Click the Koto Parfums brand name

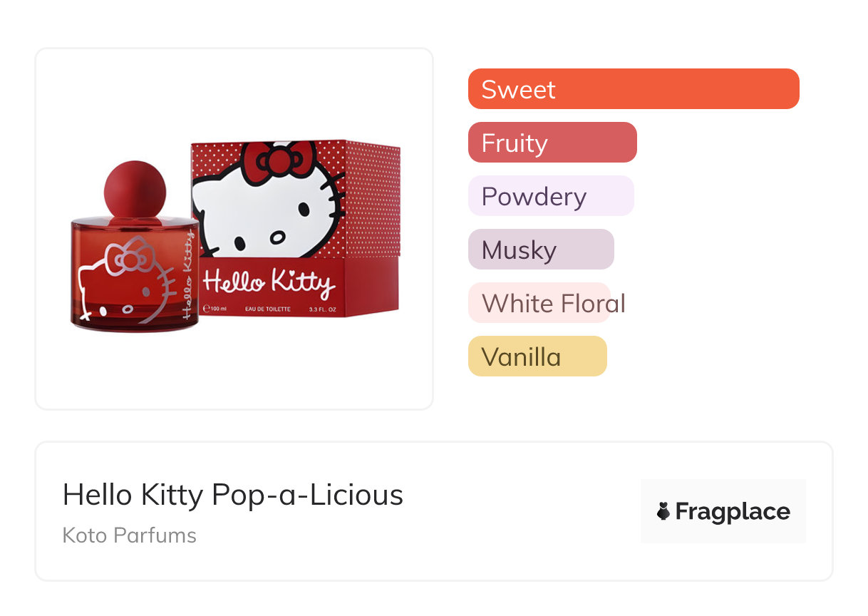(129, 535)
